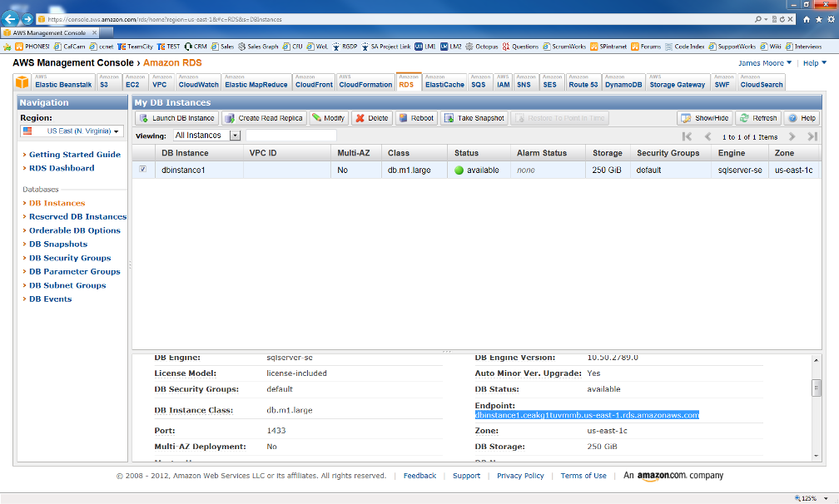Click the instance filter text field
The height and width of the screenshot is (504, 839).
[290, 136]
